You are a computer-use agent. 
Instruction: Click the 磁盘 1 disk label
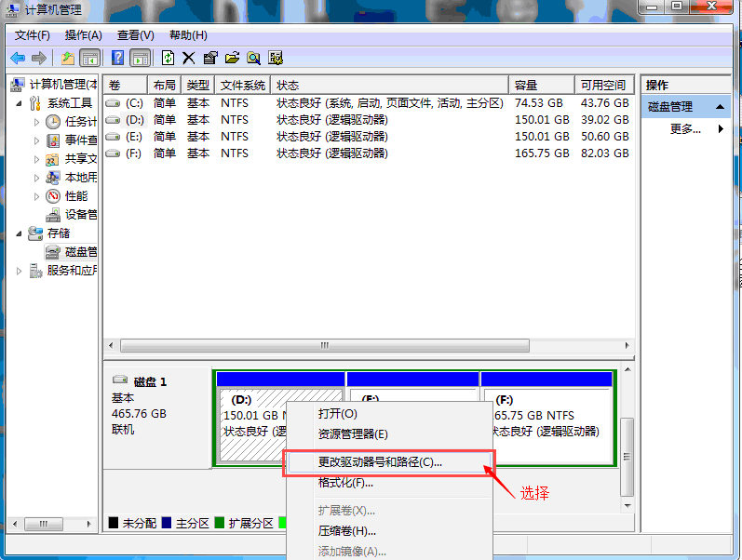150,381
